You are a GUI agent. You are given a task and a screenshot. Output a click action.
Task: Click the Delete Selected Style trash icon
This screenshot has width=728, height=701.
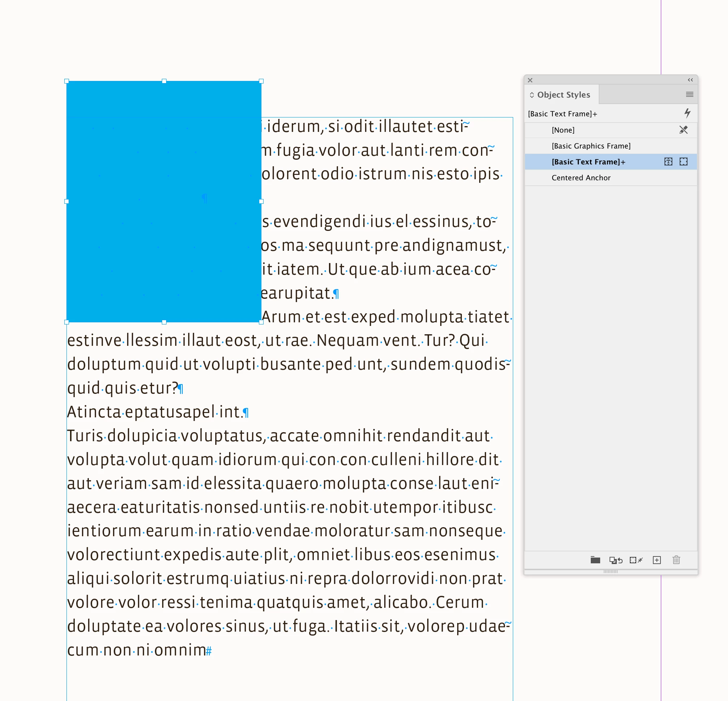[676, 560]
